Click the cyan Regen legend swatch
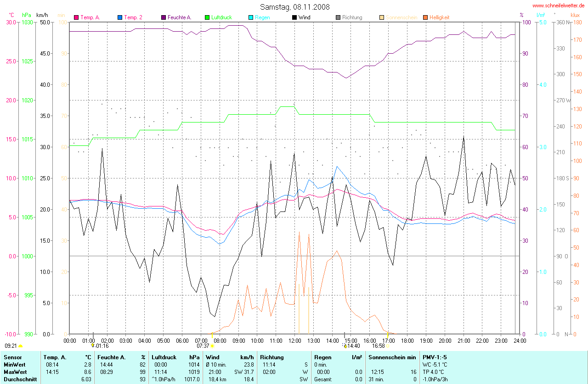The width and height of the screenshot is (588, 384). click(x=251, y=17)
